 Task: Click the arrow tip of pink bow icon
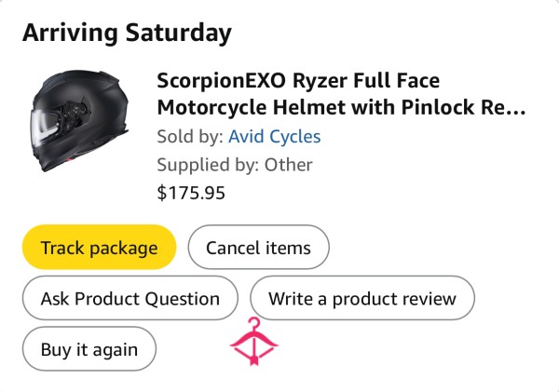click(x=253, y=360)
